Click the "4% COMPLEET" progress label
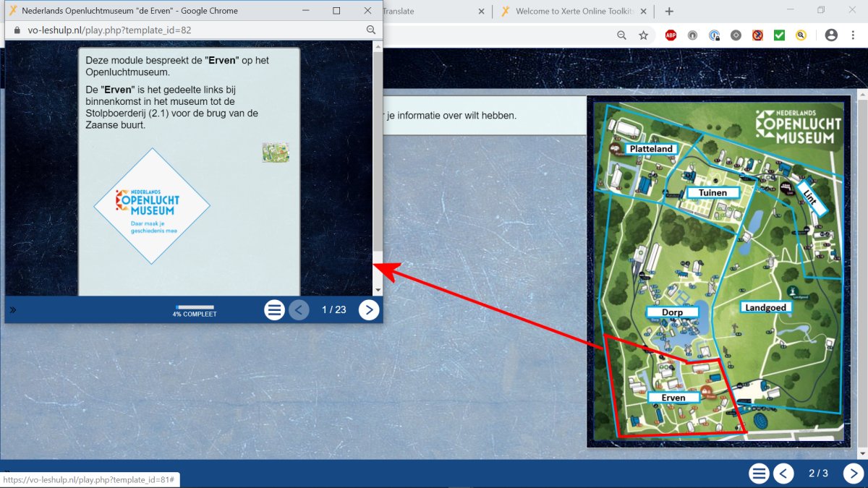 [x=195, y=314]
